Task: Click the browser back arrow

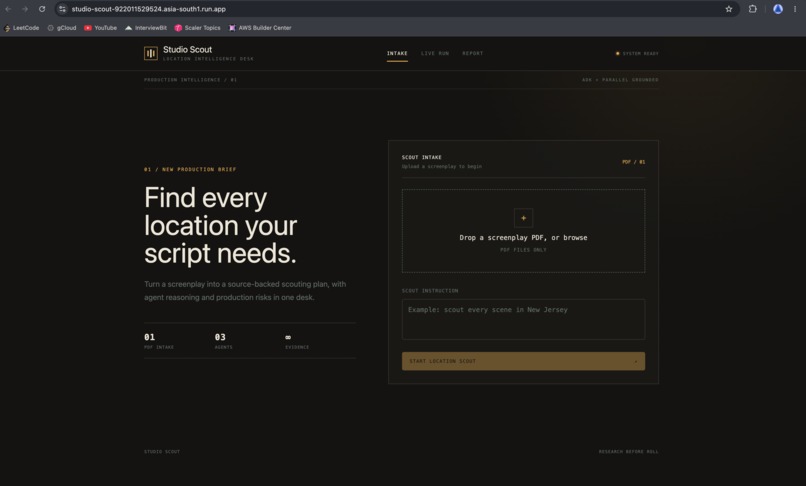Action: point(8,9)
